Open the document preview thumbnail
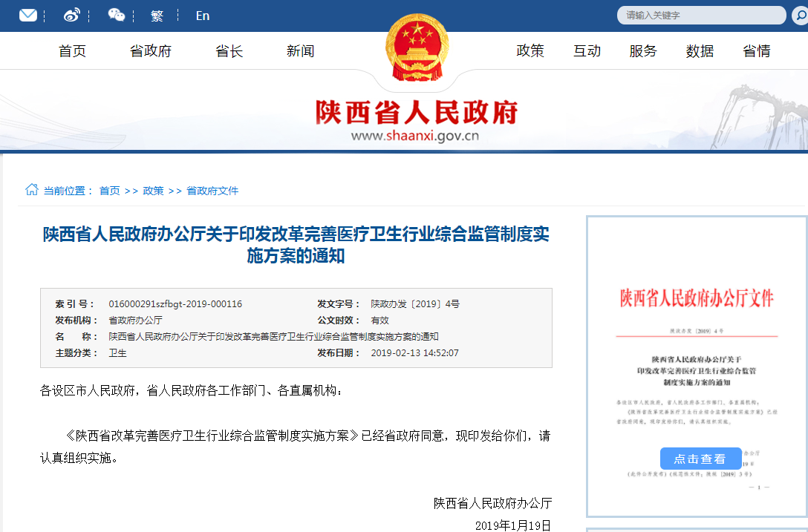 697,367
